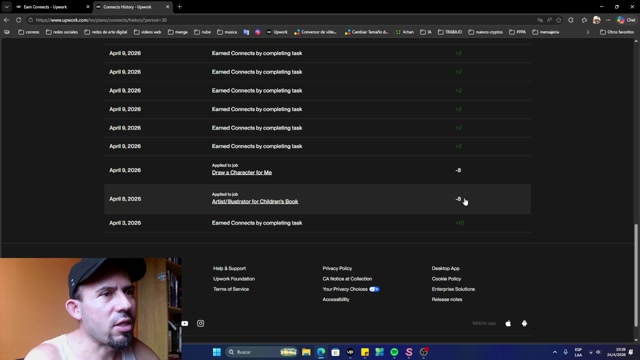Open the Terms of Service link
640x360 pixels.
231,289
